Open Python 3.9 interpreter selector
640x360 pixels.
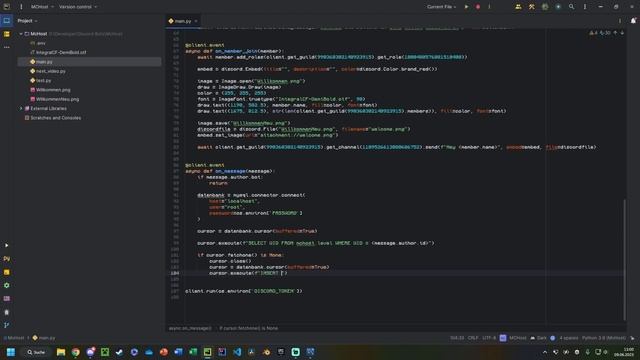(x=604, y=338)
